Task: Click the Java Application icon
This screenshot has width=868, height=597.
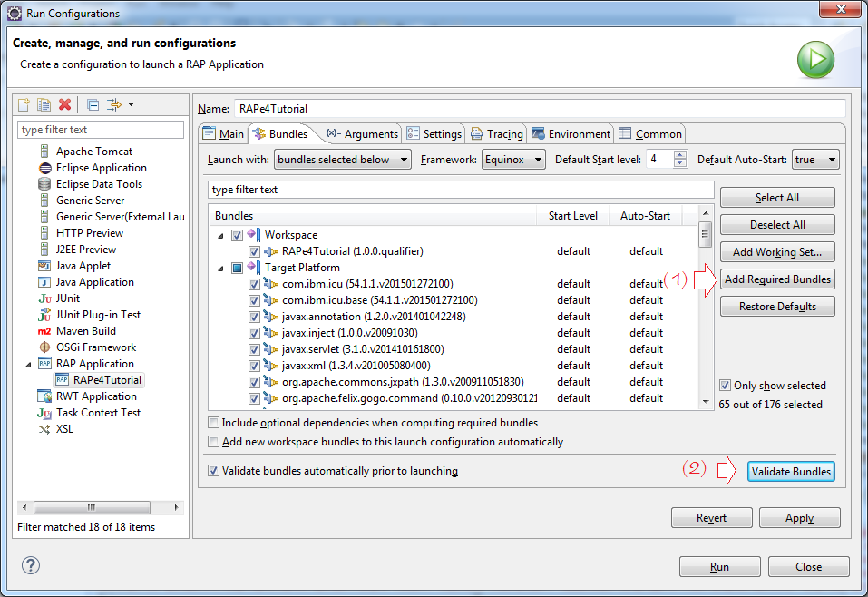Action: pyautogui.click(x=44, y=282)
